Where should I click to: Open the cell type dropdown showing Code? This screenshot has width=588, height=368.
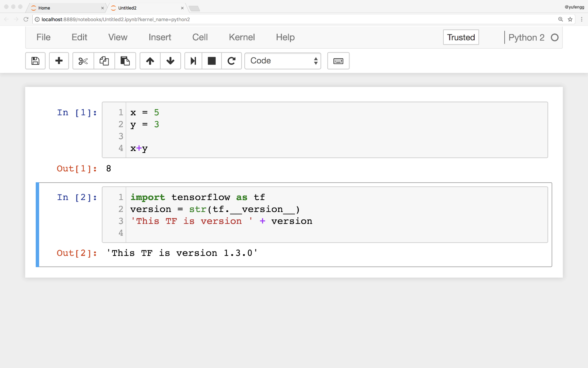282,61
